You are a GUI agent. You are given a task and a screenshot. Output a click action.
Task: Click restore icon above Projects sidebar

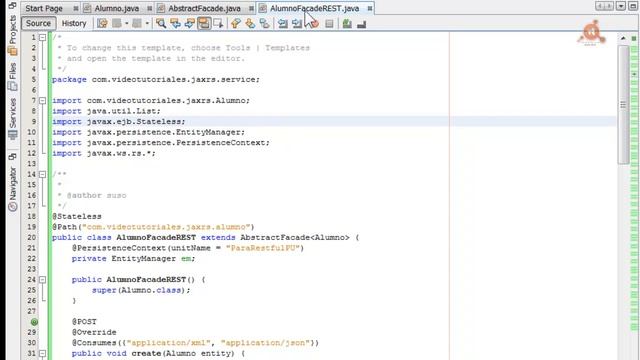click(x=12, y=6)
